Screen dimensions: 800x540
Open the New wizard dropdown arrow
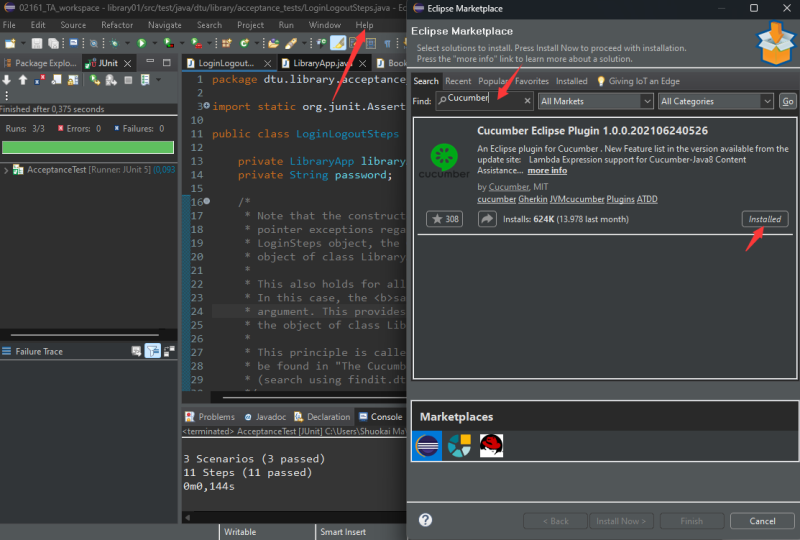pyautogui.click(x=22, y=43)
